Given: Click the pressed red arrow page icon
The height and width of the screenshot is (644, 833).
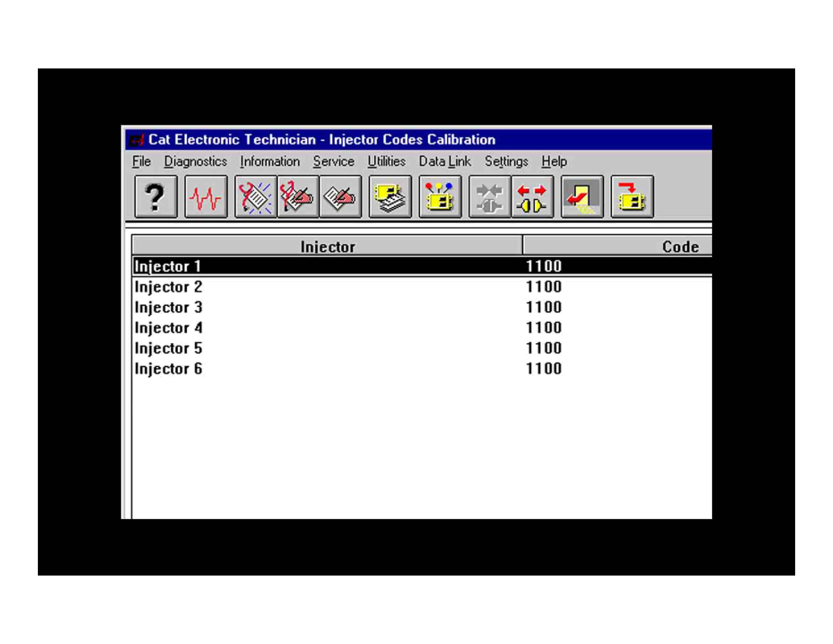Looking at the screenshot, I should coord(582,197).
